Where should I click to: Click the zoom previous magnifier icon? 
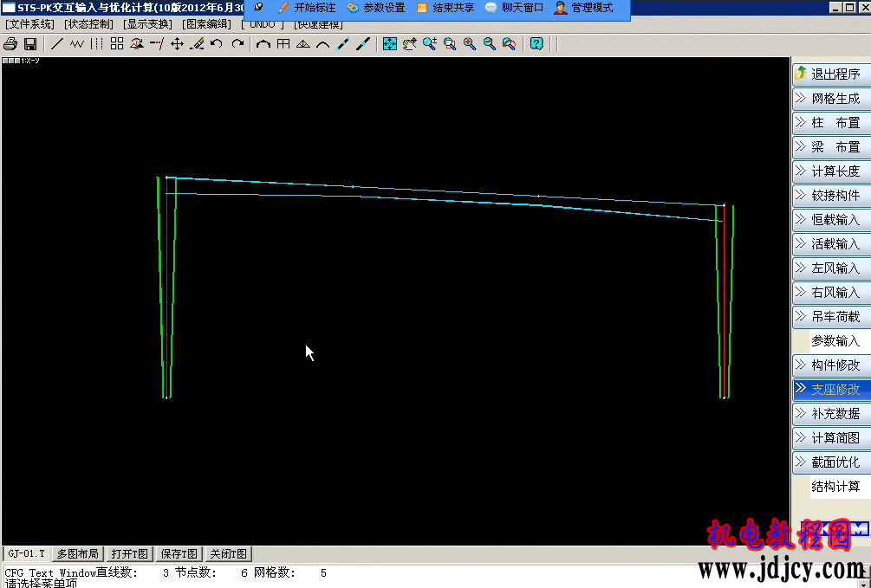point(510,44)
